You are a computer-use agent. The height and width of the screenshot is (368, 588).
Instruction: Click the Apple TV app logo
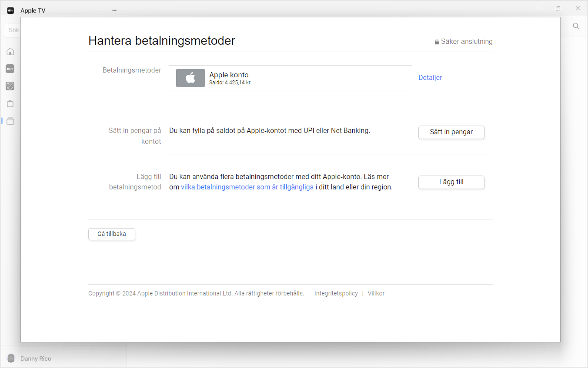coord(11,10)
